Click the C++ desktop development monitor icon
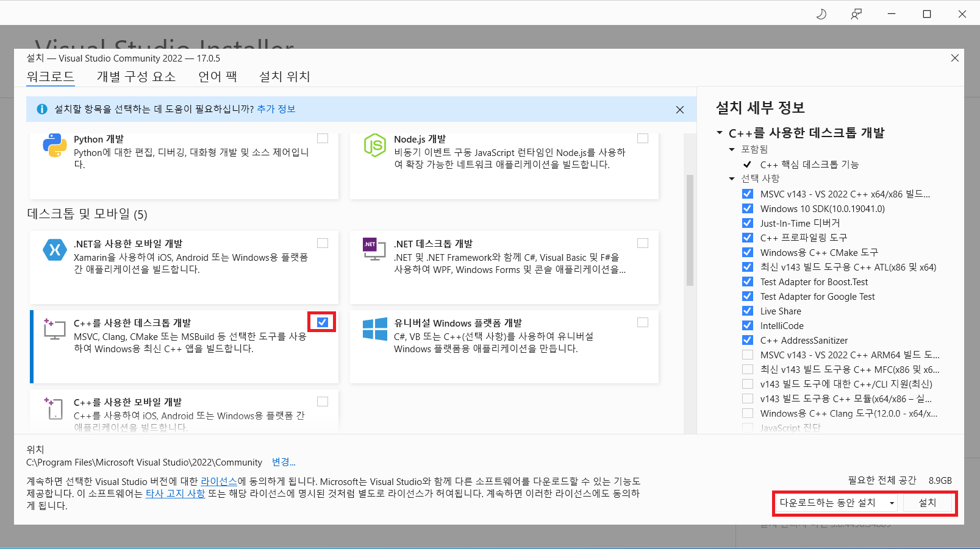This screenshot has width=980, height=549. 54,329
